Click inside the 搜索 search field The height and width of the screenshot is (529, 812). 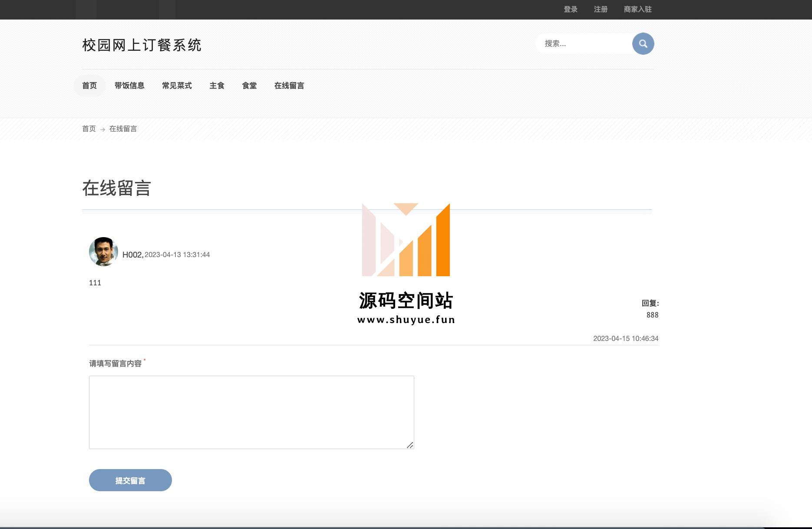tap(584, 43)
